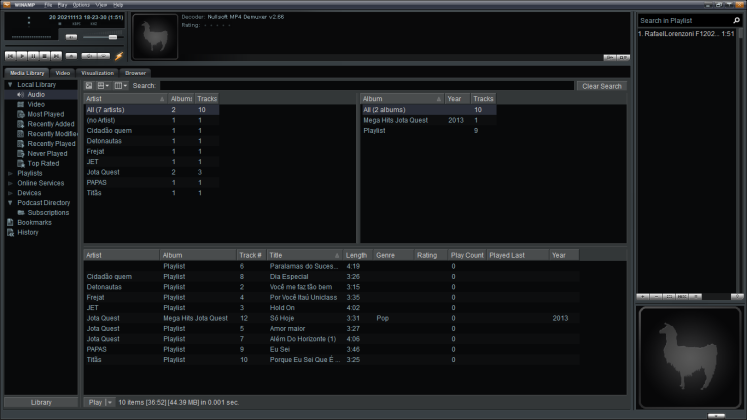Click the orange lightning bolt icon

pyautogui.click(x=119, y=56)
